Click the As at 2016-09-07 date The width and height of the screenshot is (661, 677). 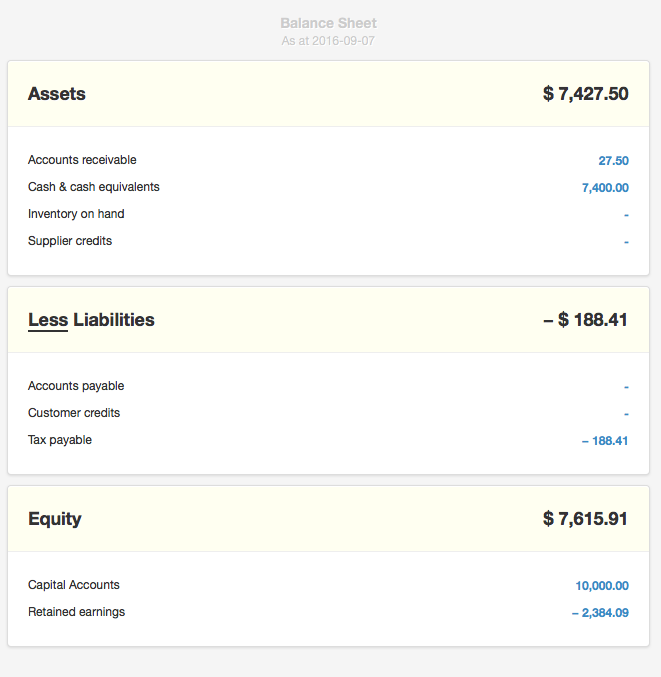coord(328,41)
